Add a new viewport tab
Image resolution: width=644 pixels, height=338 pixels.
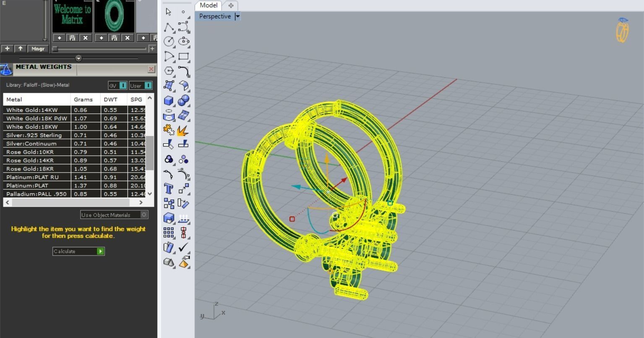(x=231, y=5)
